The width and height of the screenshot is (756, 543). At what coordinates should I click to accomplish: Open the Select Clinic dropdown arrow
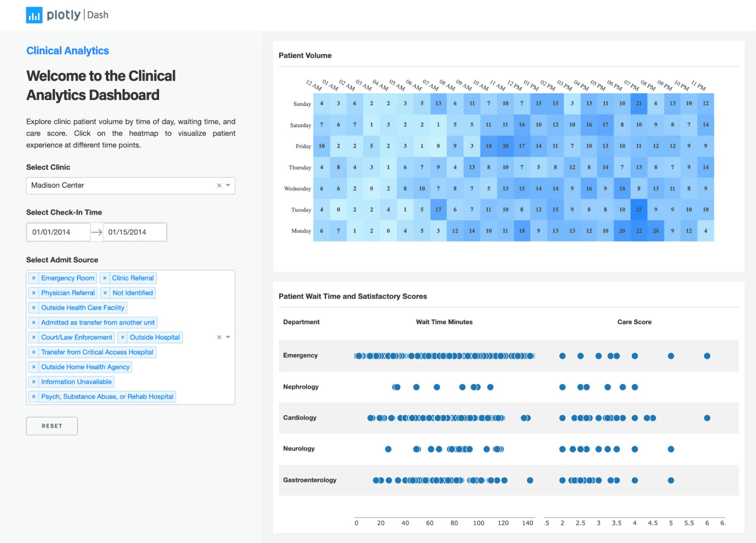pos(228,186)
